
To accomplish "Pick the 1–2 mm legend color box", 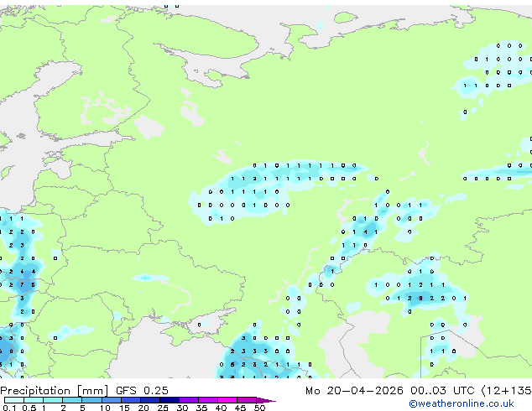I will (53, 400).
